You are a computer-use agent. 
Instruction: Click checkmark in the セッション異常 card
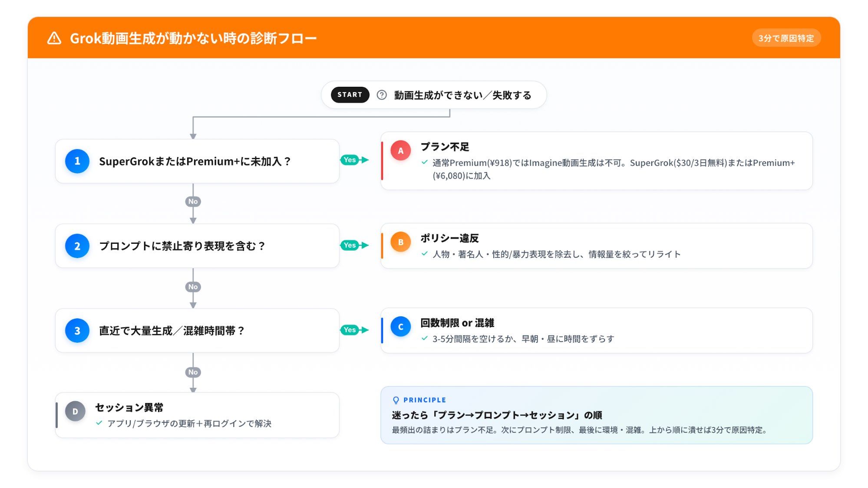coord(99,423)
